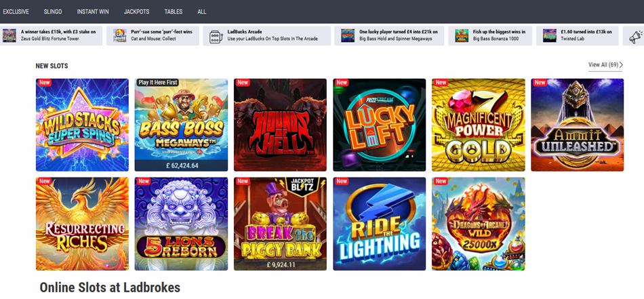Viewport: 644px width, 299px height.
Task: Show the All games category
Action: (x=201, y=12)
